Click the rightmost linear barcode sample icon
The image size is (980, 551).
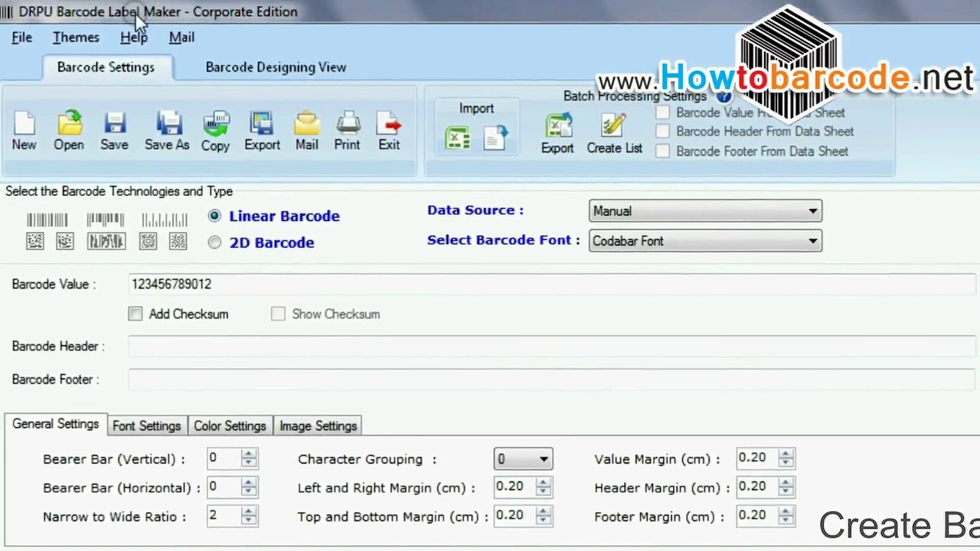(164, 220)
